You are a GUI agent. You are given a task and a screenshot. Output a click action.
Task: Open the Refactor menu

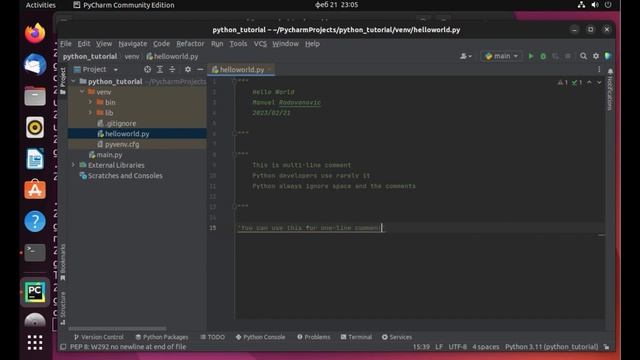click(x=190, y=44)
